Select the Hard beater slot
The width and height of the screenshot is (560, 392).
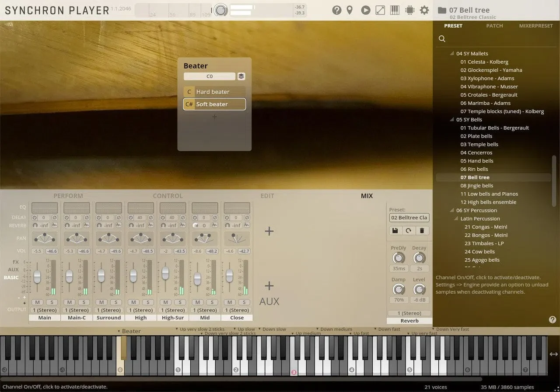coord(214,92)
